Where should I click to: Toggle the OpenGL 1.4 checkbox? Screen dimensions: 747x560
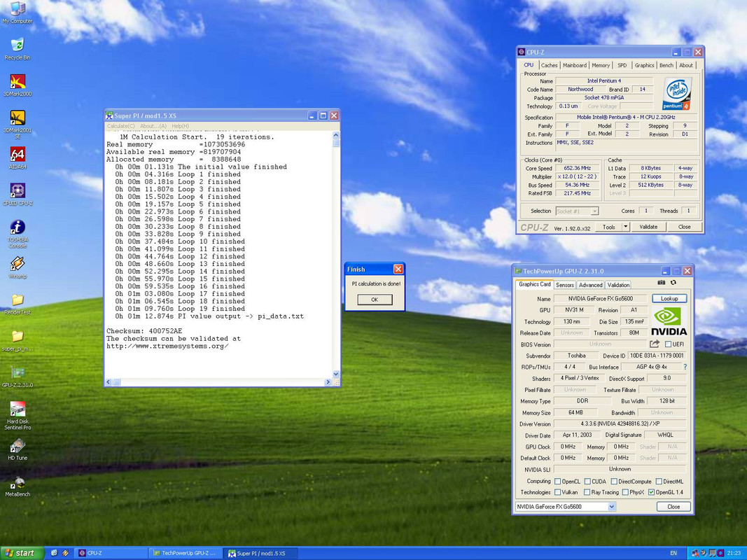coord(651,492)
